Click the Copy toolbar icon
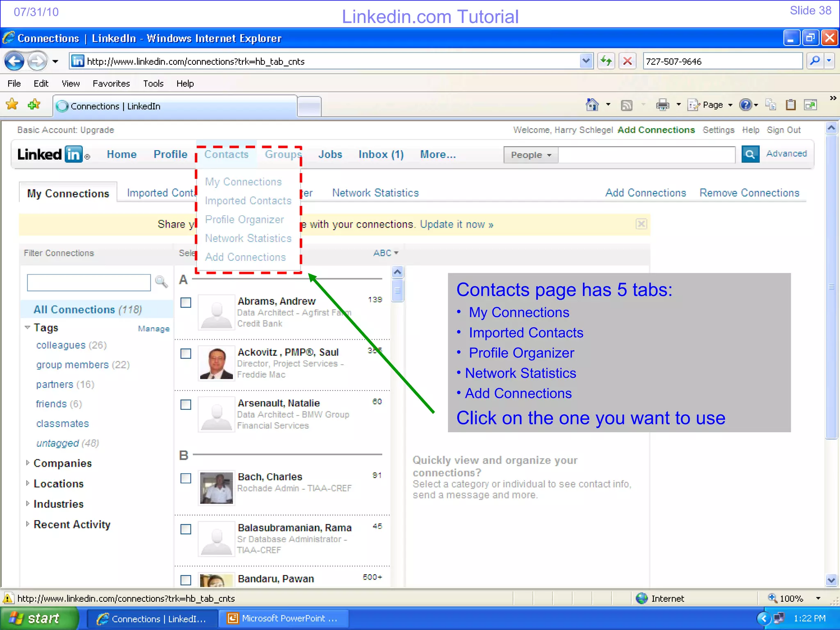 point(771,105)
